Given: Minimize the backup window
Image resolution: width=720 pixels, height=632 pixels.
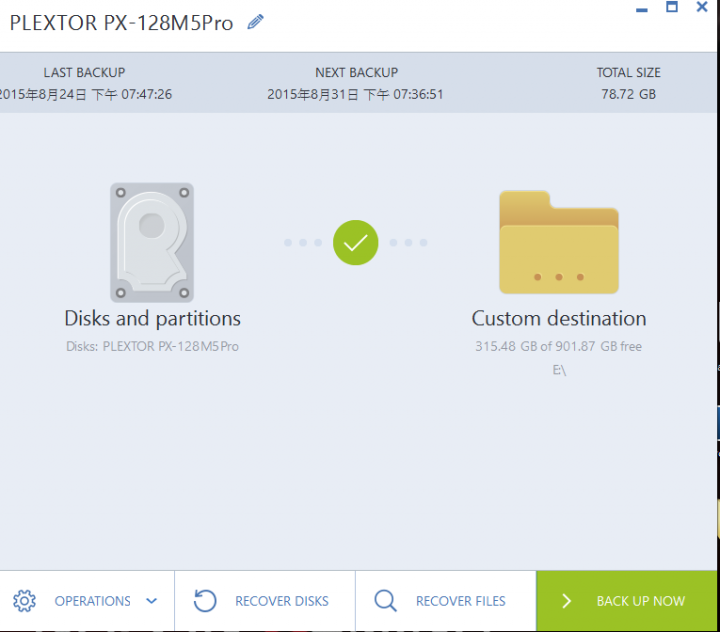Looking at the screenshot, I should (x=642, y=8).
